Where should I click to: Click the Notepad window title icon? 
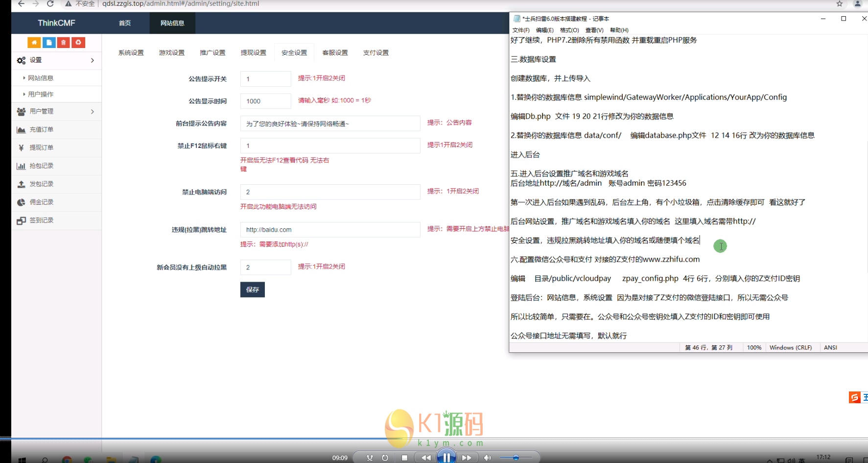516,19
